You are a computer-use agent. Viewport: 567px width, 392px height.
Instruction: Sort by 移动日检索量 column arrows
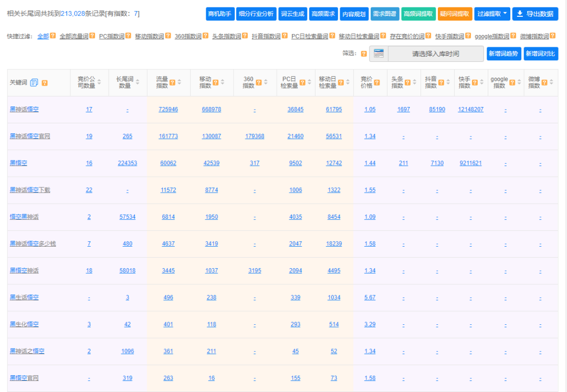coord(348,82)
